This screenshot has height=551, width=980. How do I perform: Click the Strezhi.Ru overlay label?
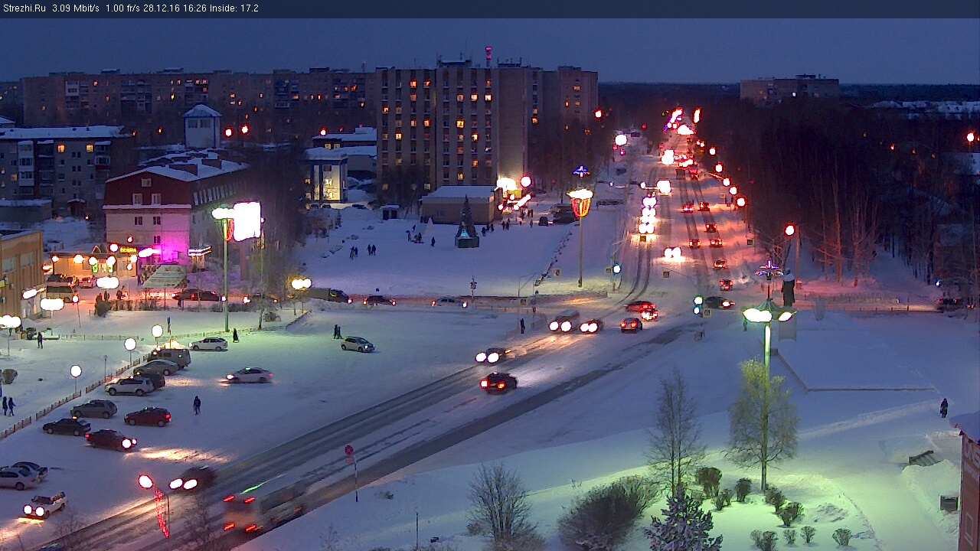[x=24, y=8]
